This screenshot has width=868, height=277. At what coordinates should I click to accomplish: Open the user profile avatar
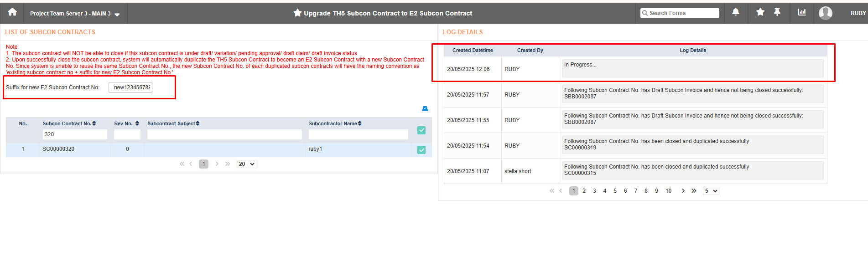[826, 13]
